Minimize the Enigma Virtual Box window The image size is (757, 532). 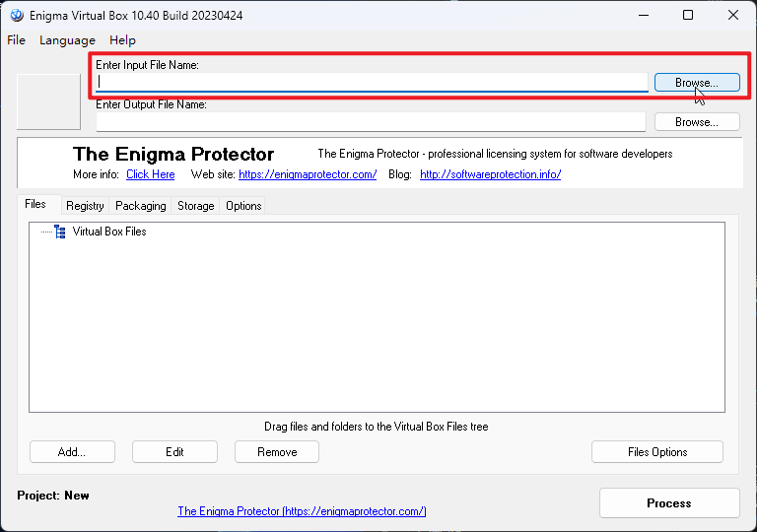644,16
